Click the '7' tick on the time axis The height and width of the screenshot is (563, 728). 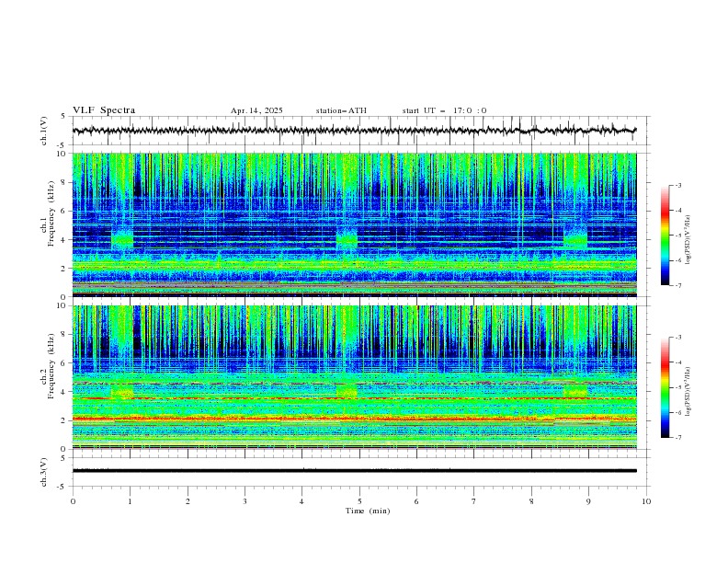point(474,501)
